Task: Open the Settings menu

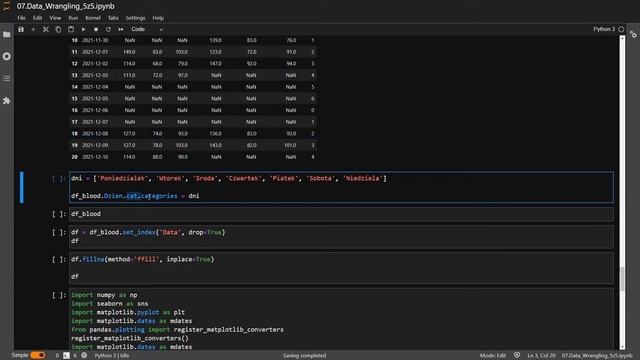Action: point(136,18)
